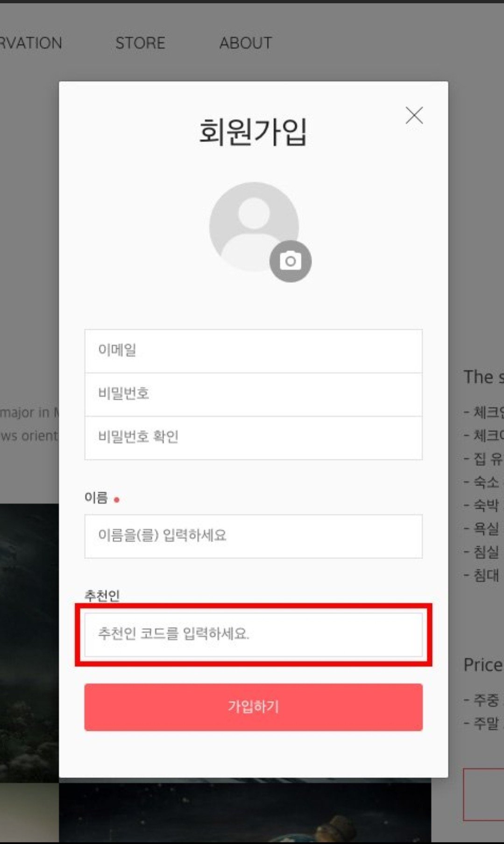Select the dark night-sky image at bottom left
The height and width of the screenshot is (844, 504).
[x=29, y=643]
